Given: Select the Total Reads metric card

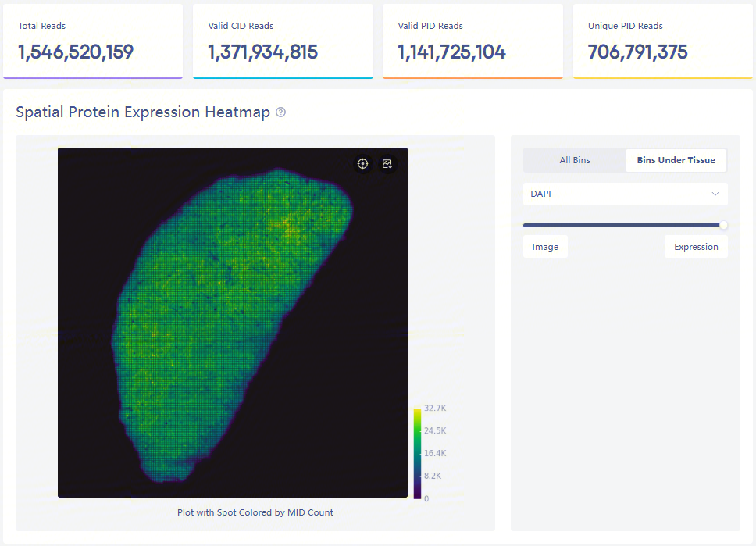Looking at the screenshot, I should pos(93,41).
